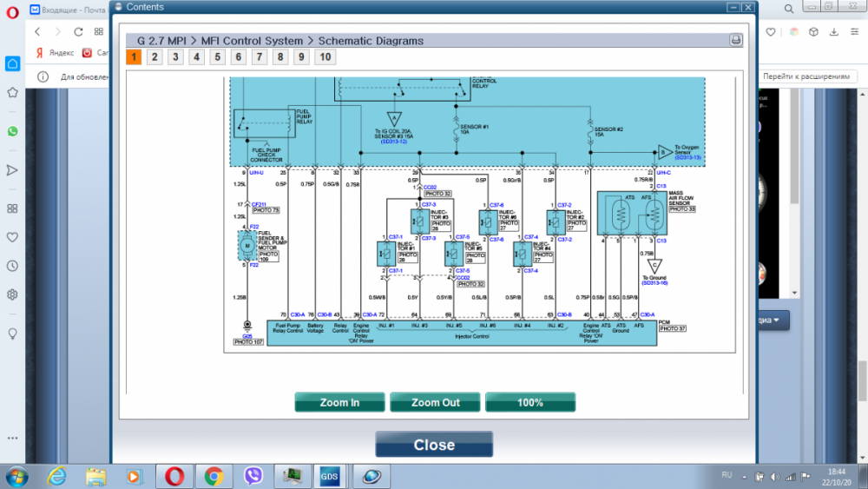
Task: Switch to schematic page 5
Action: pos(217,57)
